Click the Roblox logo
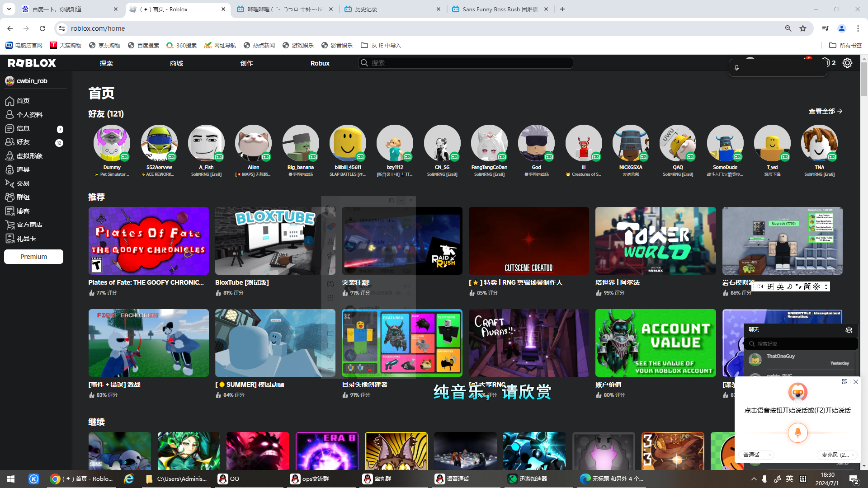868x488 pixels. [32, 63]
